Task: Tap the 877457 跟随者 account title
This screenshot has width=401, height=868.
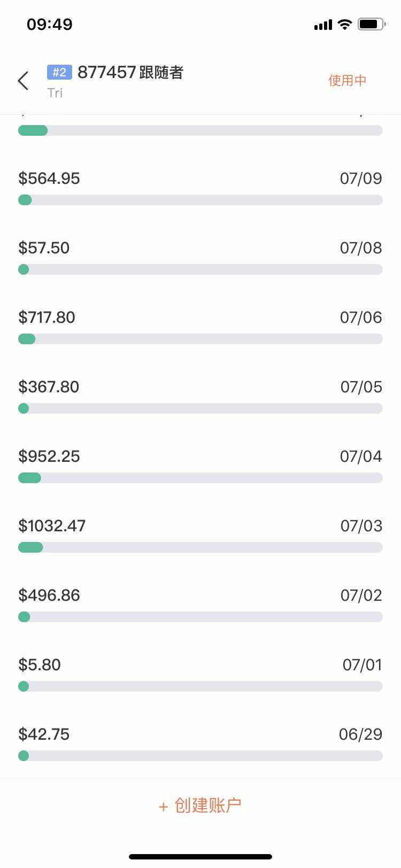Action: coord(130,72)
